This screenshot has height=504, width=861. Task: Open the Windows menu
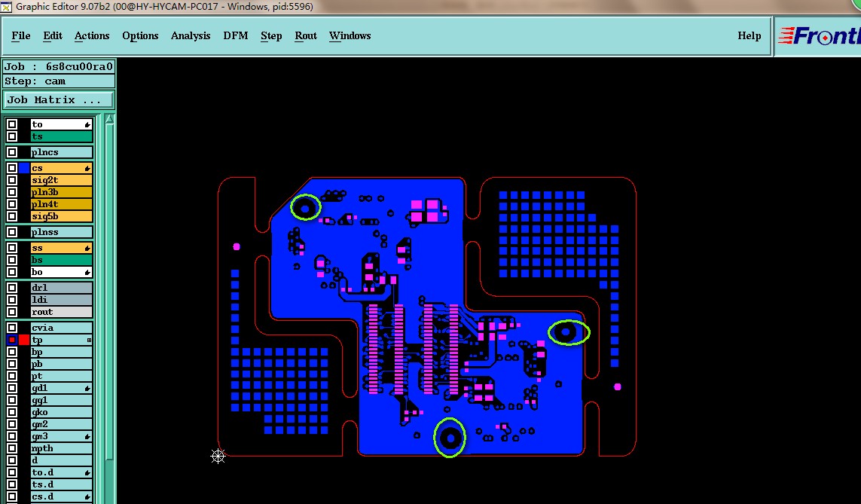pos(350,35)
